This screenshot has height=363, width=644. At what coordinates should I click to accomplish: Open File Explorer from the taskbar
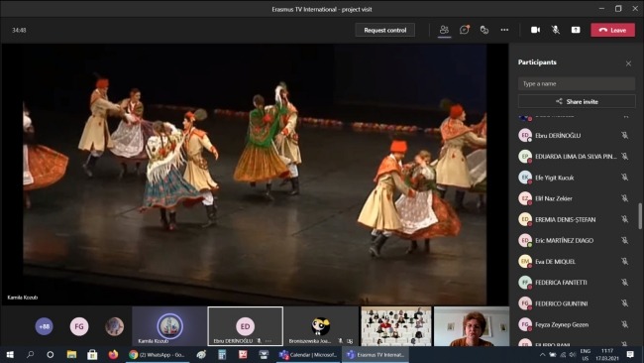pos(72,354)
